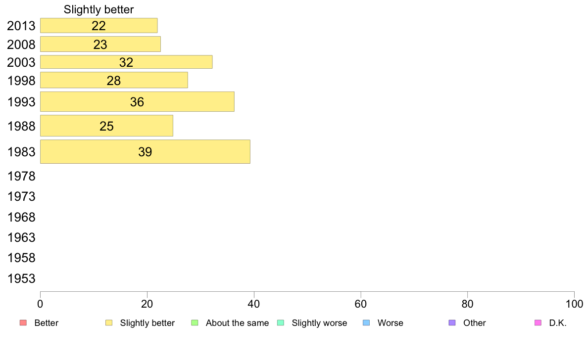The height and width of the screenshot is (364, 588).
Task: Click the 1978 year label
Action: [x=21, y=176]
